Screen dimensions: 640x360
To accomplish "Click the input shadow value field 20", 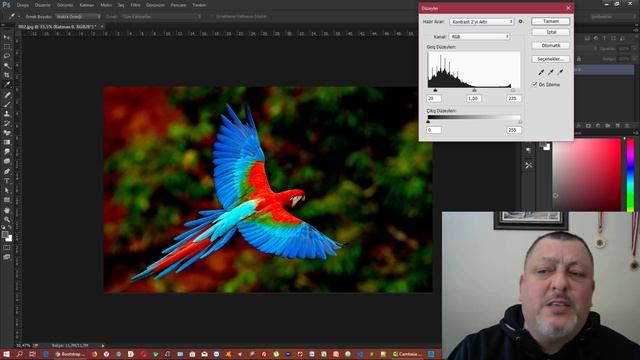I will point(434,98).
